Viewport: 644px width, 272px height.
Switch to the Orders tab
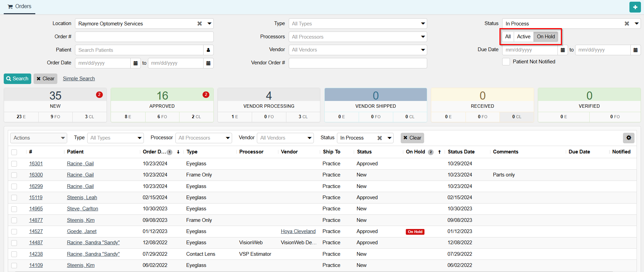click(x=19, y=6)
